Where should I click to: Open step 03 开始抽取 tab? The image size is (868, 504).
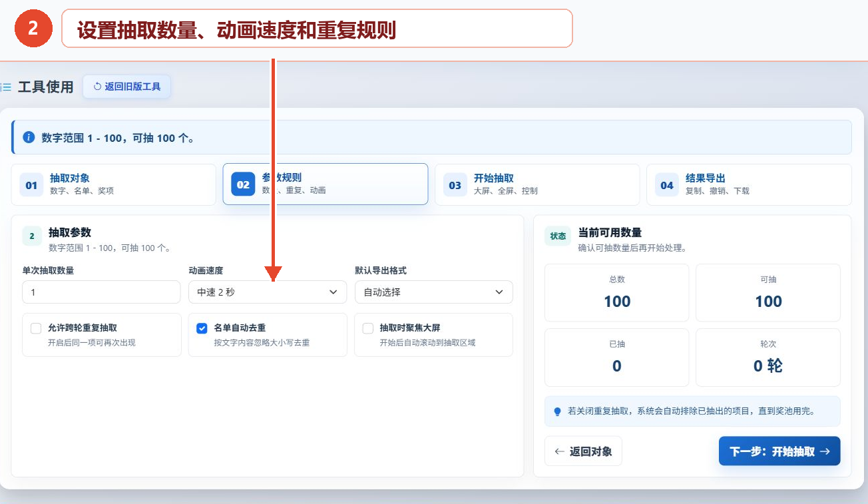pyautogui.click(x=537, y=184)
